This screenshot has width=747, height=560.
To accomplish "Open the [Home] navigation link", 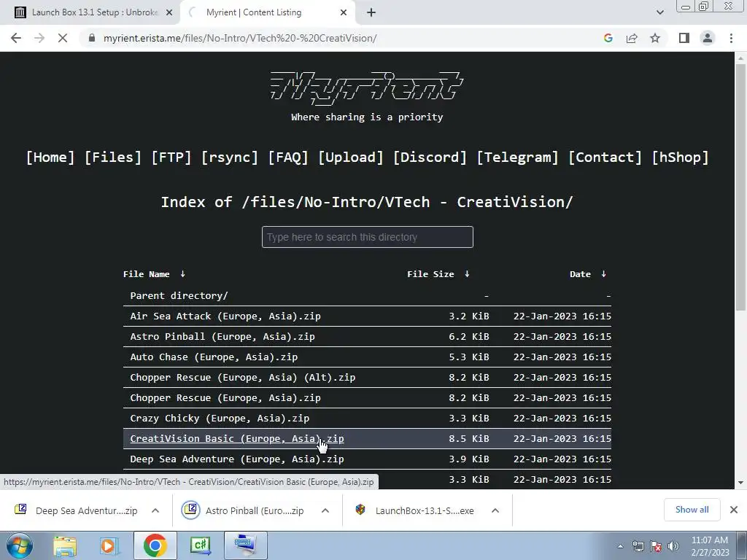I will point(50,157).
